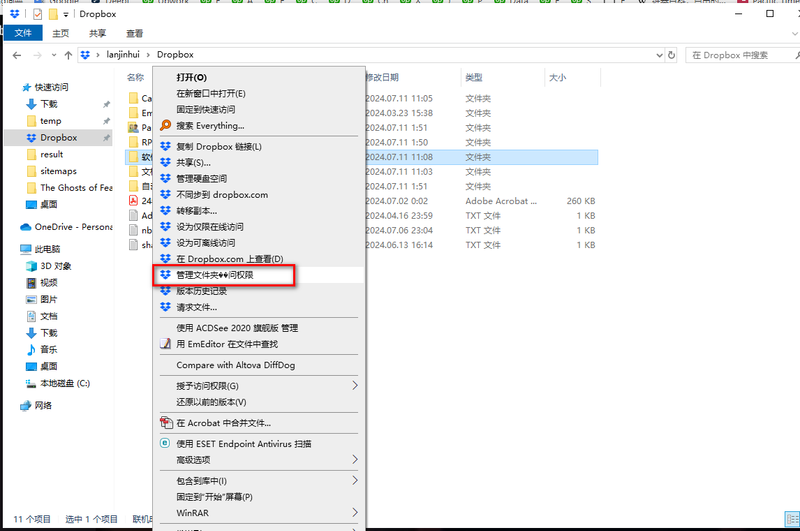
Task: Open 文档 in sidebar
Action: tap(49, 316)
